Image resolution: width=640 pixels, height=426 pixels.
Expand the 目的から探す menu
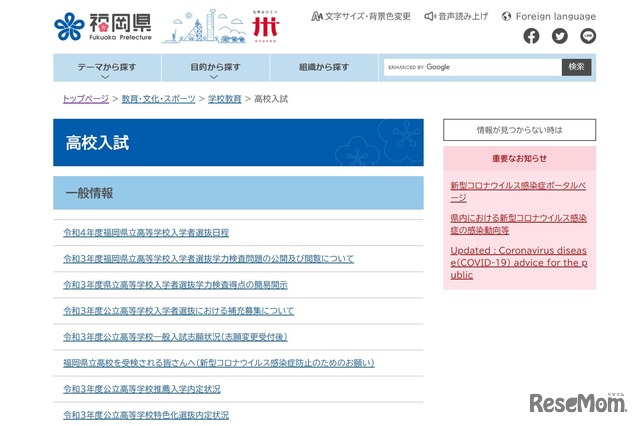(x=215, y=67)
